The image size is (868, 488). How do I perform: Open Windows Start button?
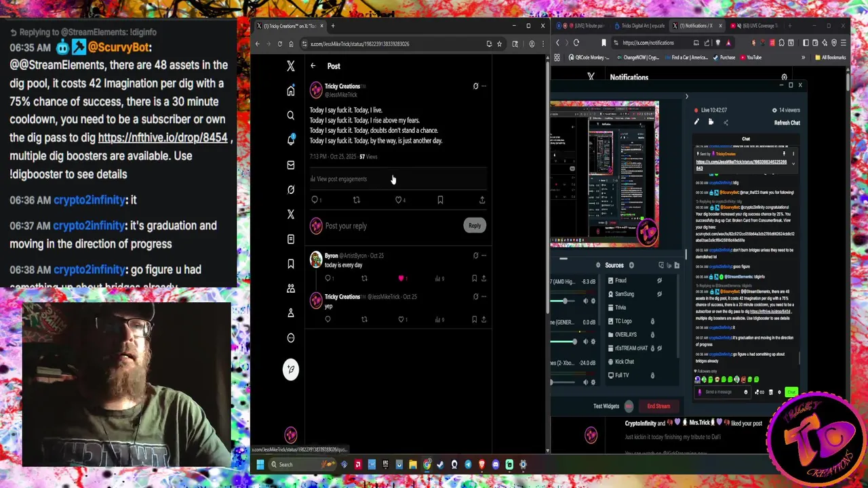pos(260,464)
